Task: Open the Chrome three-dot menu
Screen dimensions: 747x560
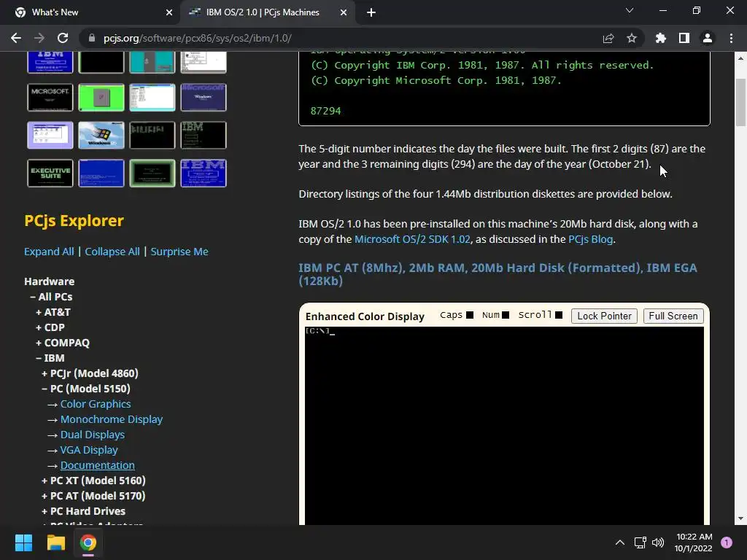Action: coord(731,38)
